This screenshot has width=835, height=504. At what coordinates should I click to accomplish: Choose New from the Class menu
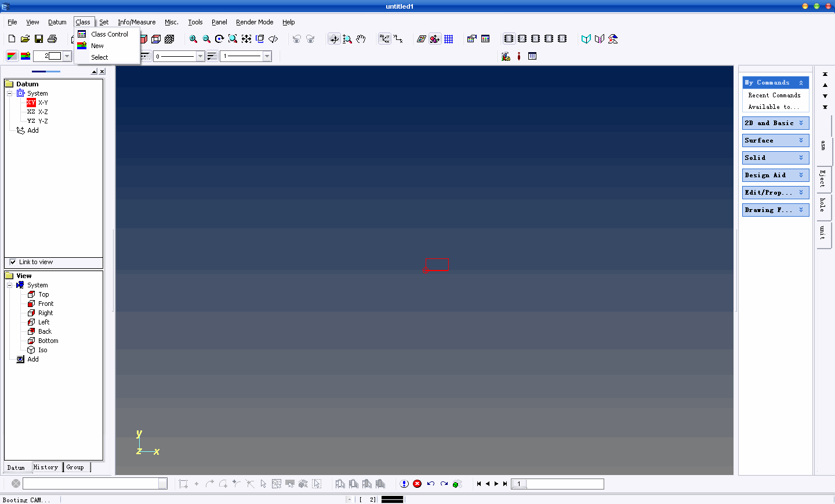pyautogui.click(x=108, y=46)
